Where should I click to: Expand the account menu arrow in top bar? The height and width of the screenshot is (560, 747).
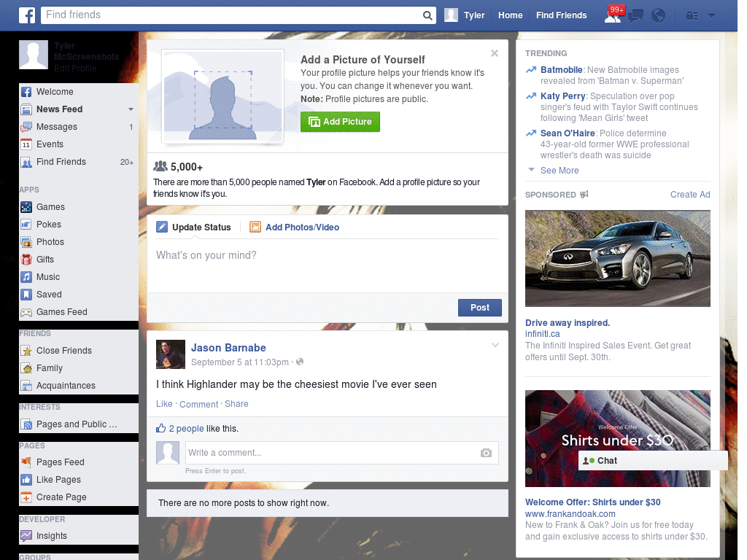[711, 15]
